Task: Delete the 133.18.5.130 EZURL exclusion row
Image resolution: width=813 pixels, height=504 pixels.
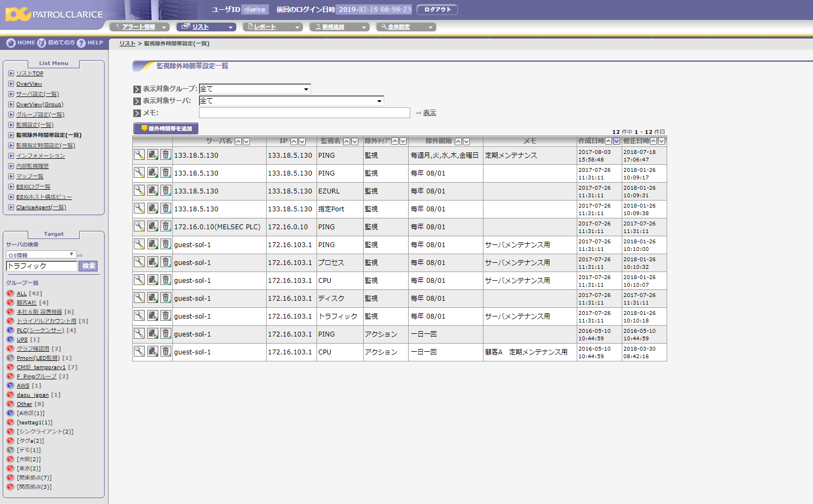Action: click(x=166, y=190)
